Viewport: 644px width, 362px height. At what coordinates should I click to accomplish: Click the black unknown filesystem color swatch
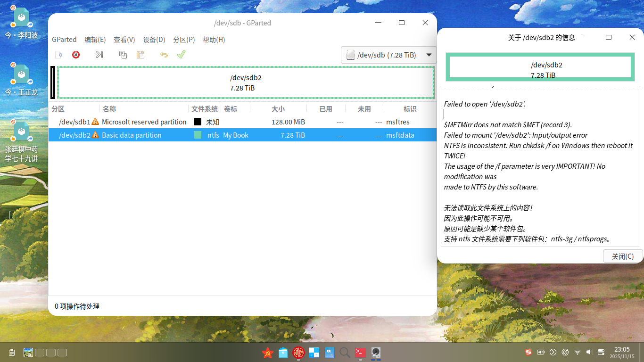198,122
